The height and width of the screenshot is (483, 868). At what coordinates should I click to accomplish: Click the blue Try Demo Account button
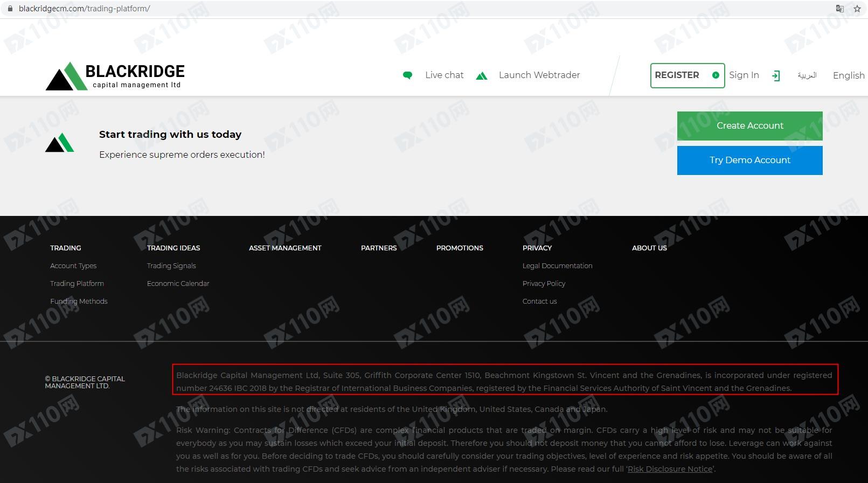click(749, 160)
